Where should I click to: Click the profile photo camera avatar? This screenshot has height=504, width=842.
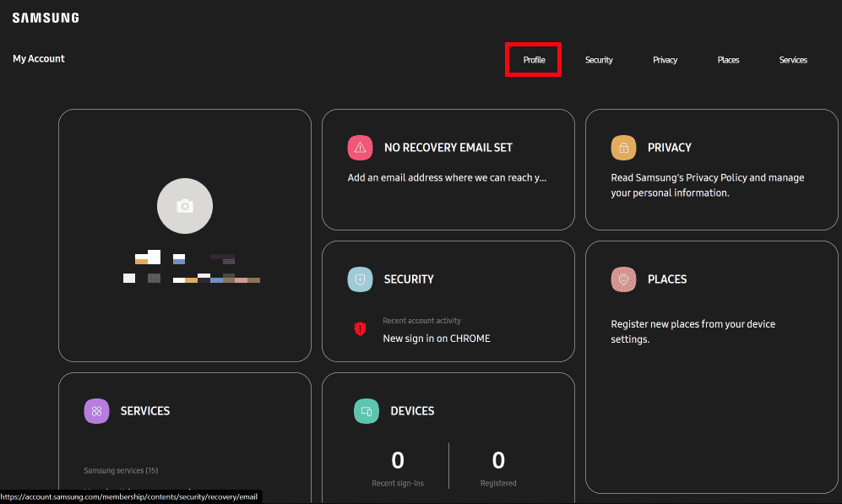[x=185, y=206]
